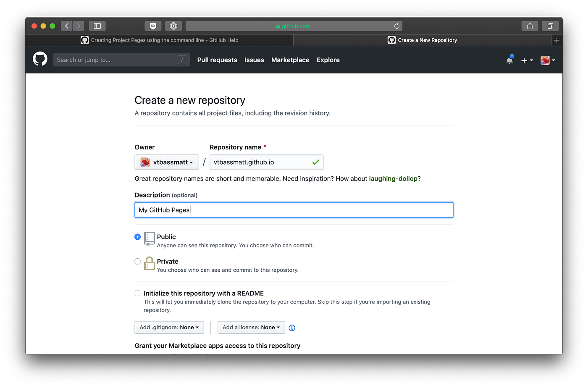
Task: Select the Public radio button
Action: coord(137,237)
